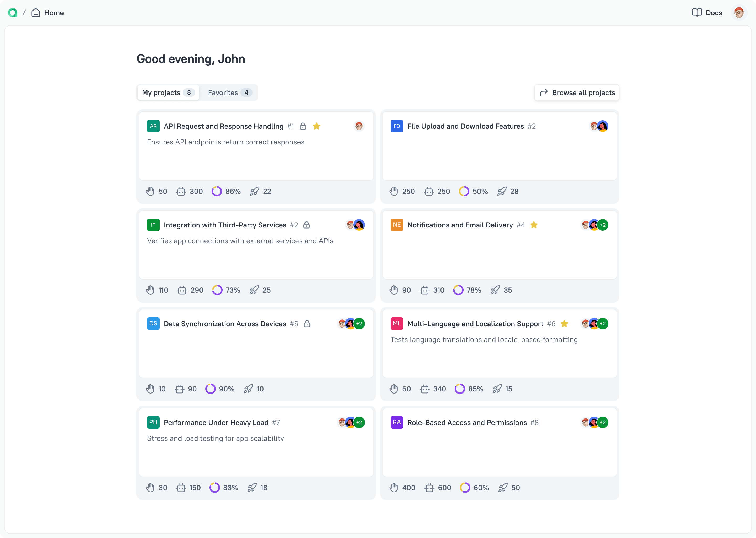Unfavorite API Request and Response Handling via star

pos(316,126)
